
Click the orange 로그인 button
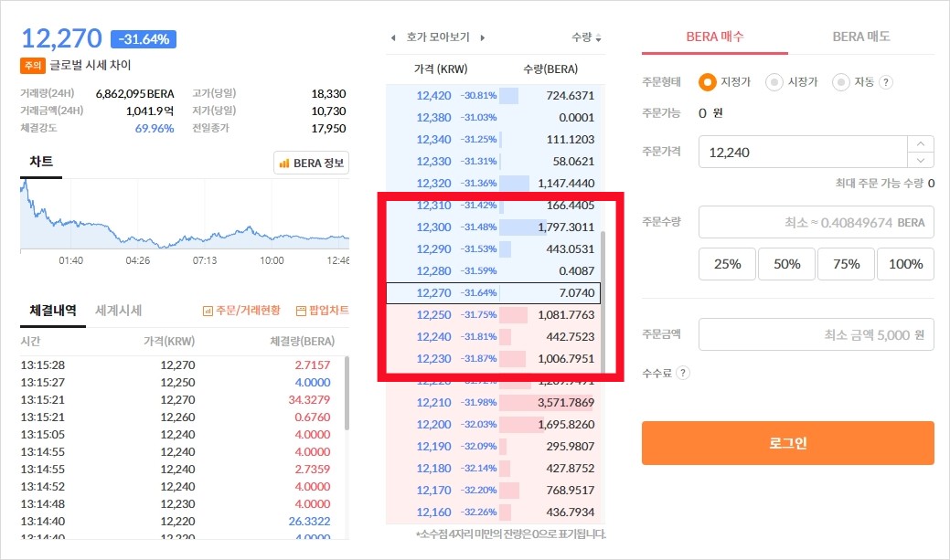click(x=787, y=443)
